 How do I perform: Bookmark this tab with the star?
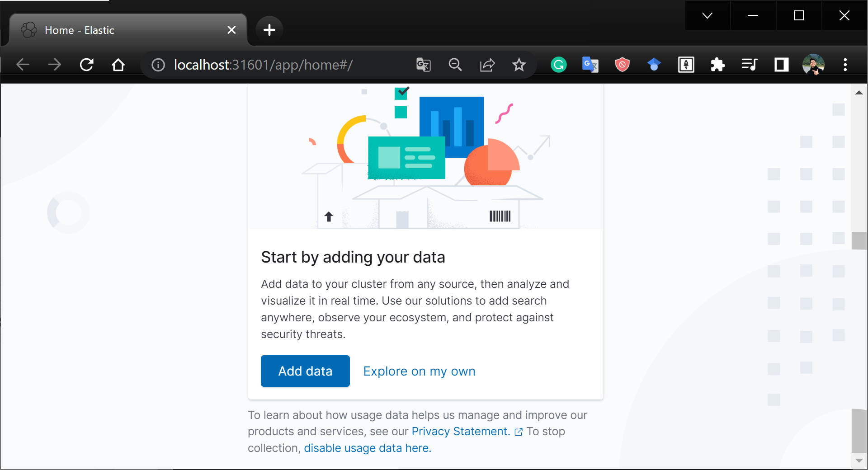[519, 65]
